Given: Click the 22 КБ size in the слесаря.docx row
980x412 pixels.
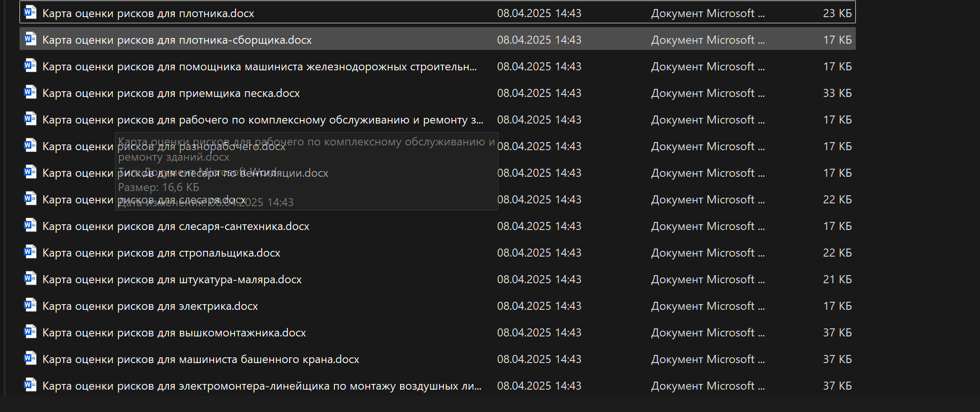Looking at the screenshot, I should coord(837,200).
